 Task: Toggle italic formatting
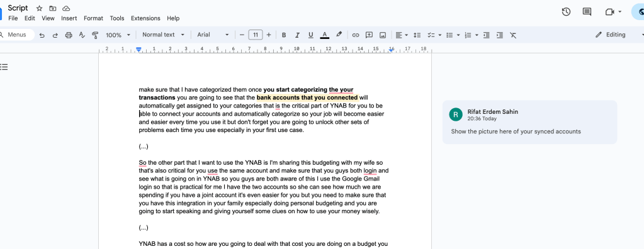297,35
